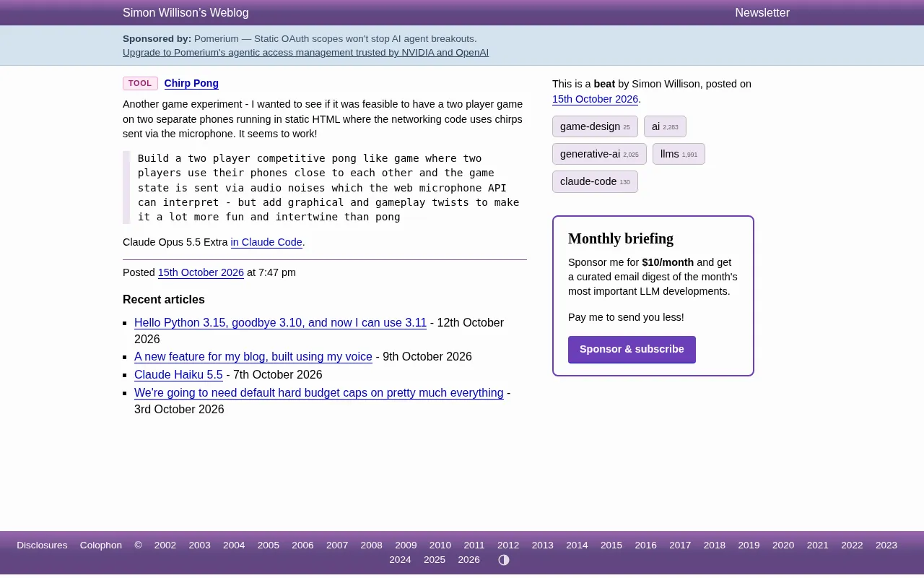Open 'Hello Python 3.15, goodbye 3.10' article
Screen dimensions: 924x578
pyautogui.click(x=280, y=323)
